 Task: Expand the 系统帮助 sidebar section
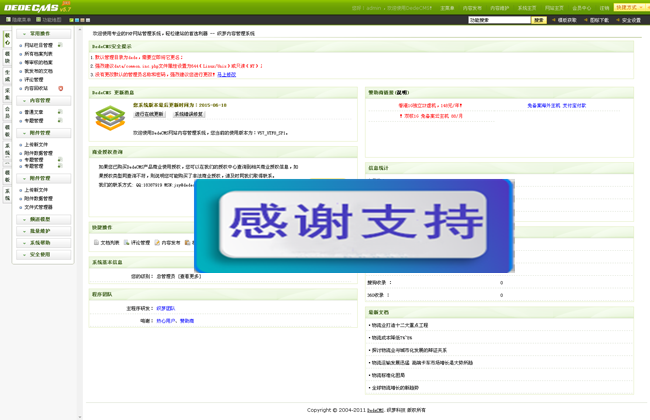point(44,243)
